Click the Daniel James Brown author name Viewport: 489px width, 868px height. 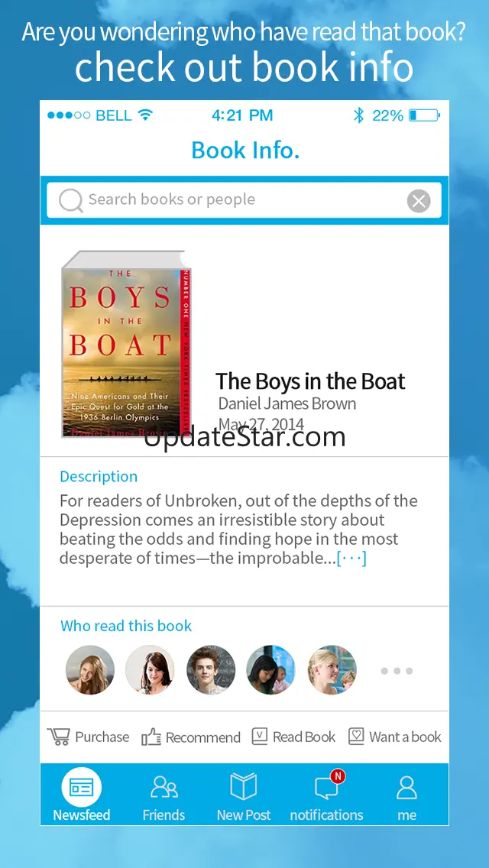287,403
